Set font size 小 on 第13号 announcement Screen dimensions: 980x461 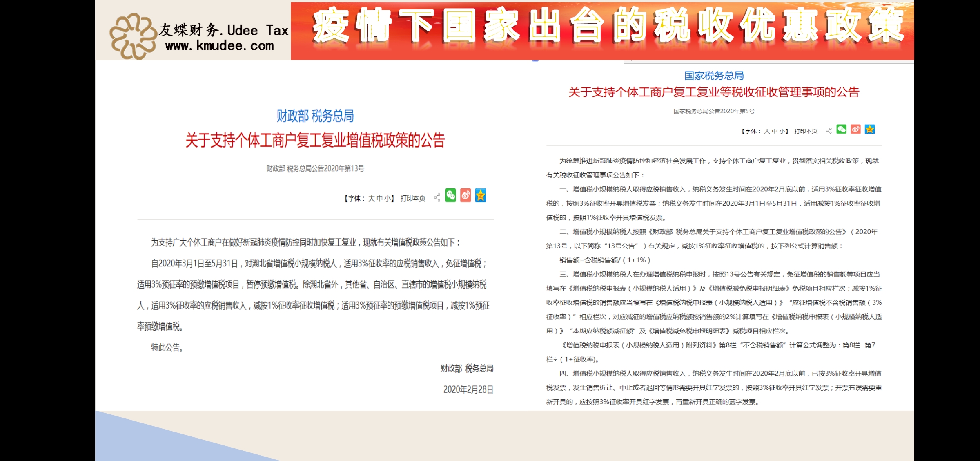(x=387, y=198)
